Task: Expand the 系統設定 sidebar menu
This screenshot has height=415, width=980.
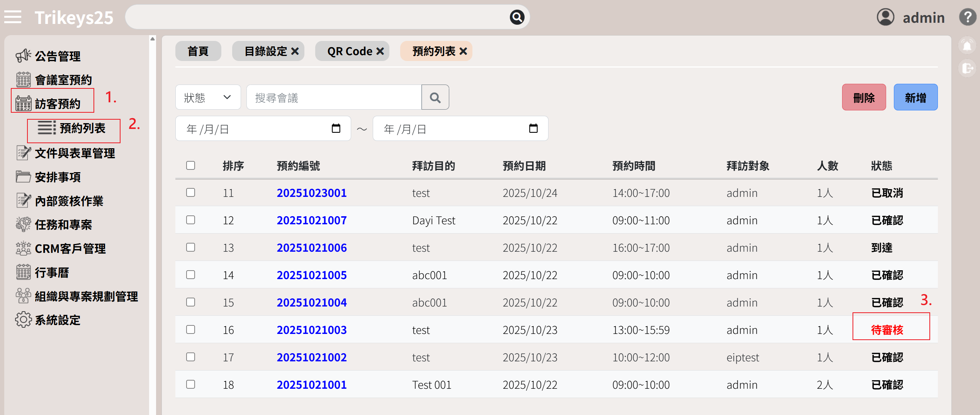Action: 57,320
